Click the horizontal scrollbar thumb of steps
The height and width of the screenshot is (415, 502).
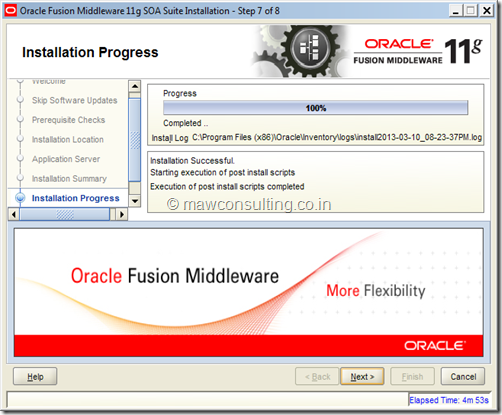coord(65,214)
